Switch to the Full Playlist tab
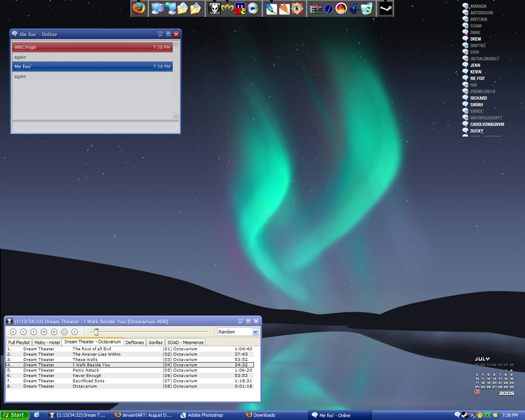Screen dimensions: 525x420 click(19, 342)
